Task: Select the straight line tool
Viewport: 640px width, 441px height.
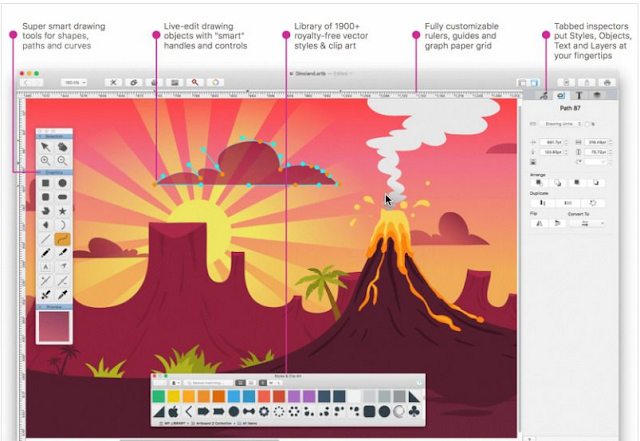Action: pos(45,239)
